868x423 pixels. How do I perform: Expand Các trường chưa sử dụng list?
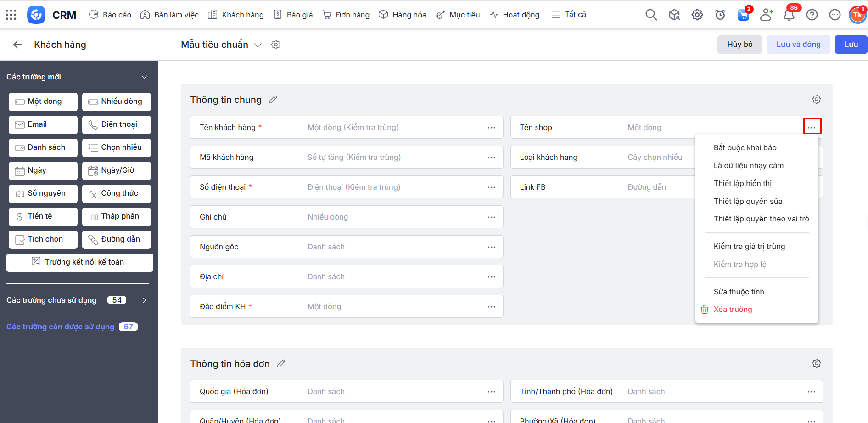point(144,300)
